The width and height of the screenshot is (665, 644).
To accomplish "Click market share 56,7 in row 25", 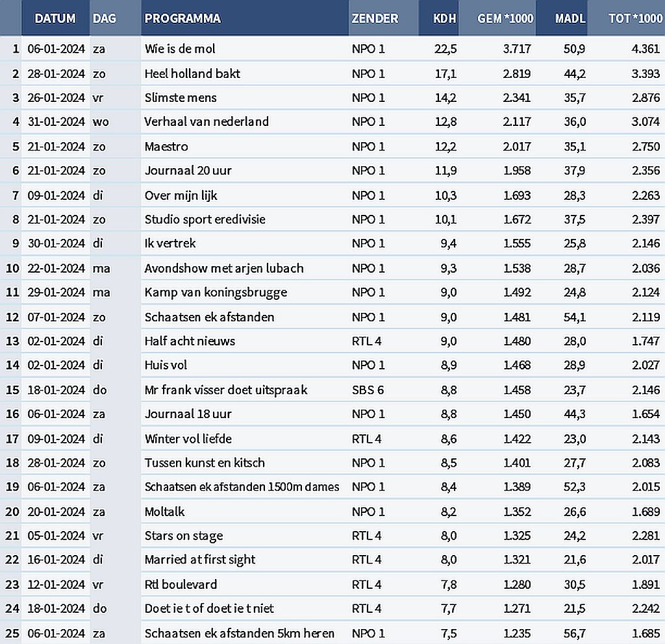I will (x=574, y=634).
